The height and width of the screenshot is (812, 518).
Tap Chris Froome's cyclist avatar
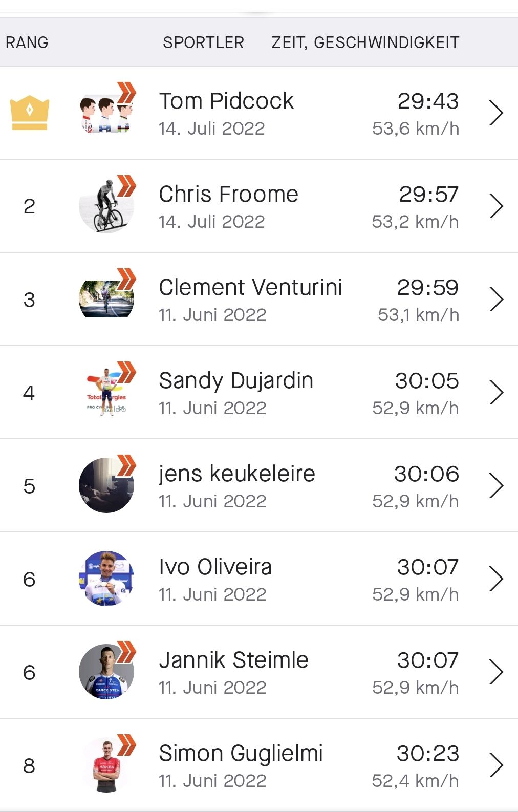pyautogui.click(x=106, y=206)
